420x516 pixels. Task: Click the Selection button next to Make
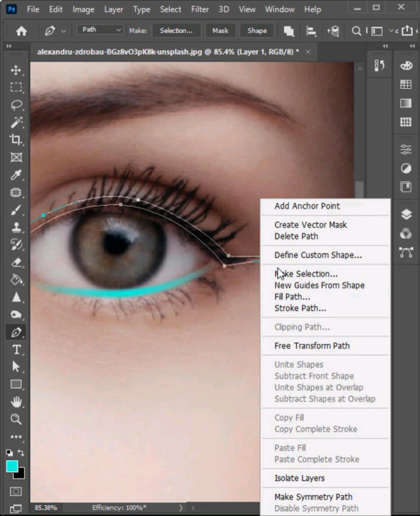click(176, 30)
